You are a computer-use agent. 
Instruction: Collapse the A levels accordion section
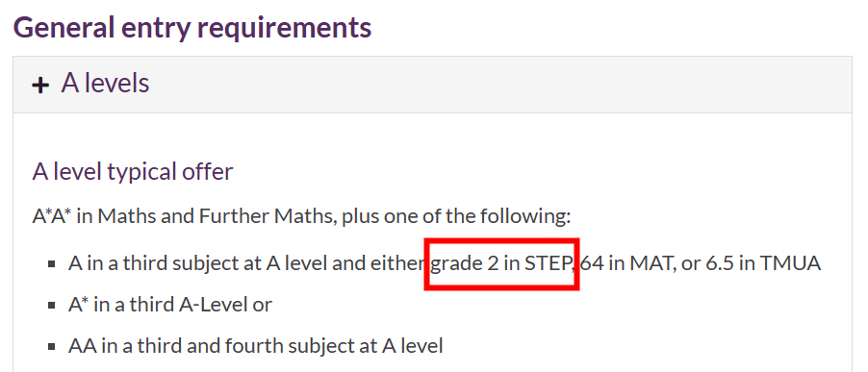coord(432,85)
